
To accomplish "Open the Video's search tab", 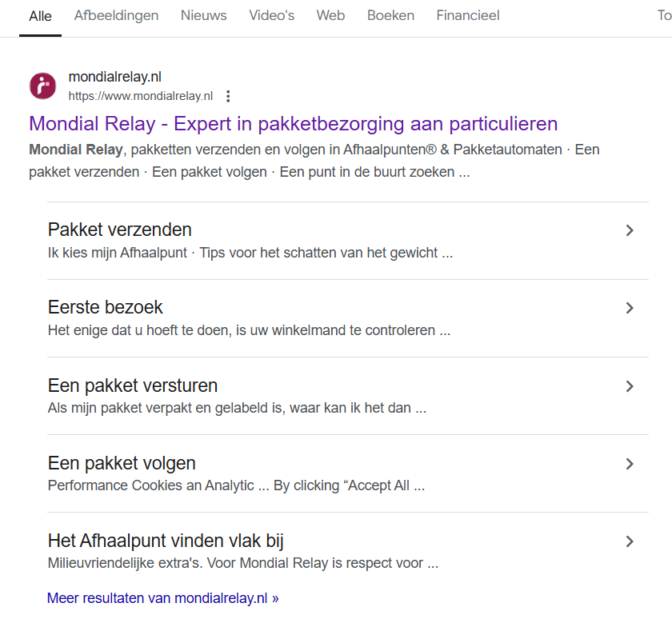I will pos(272,15).
